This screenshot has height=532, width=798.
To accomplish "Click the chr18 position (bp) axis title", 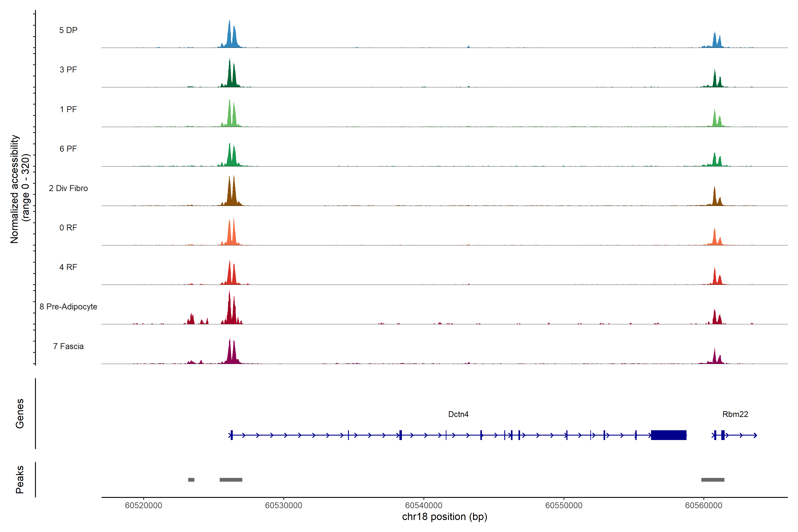I will 444,517.
